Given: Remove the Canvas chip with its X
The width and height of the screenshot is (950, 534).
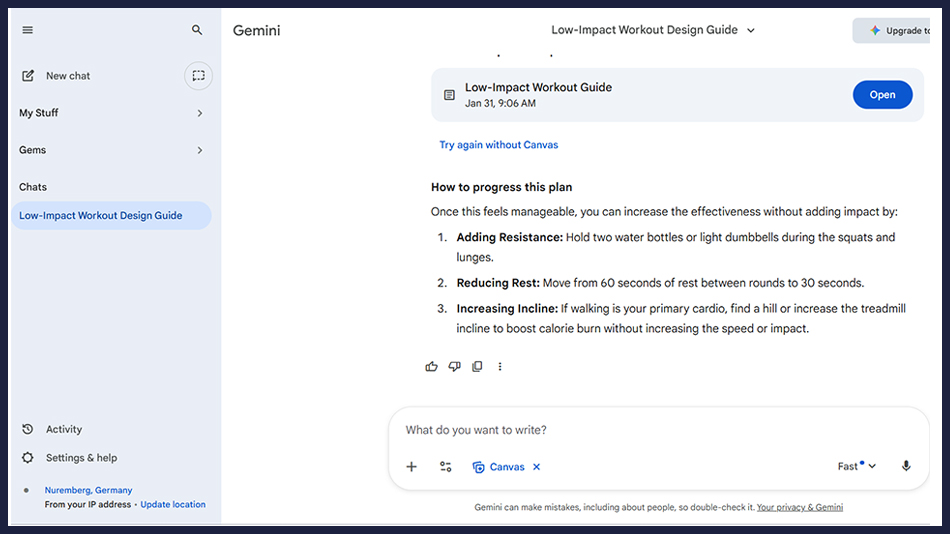Looking at the screenshot, I should tap(536, 467).
